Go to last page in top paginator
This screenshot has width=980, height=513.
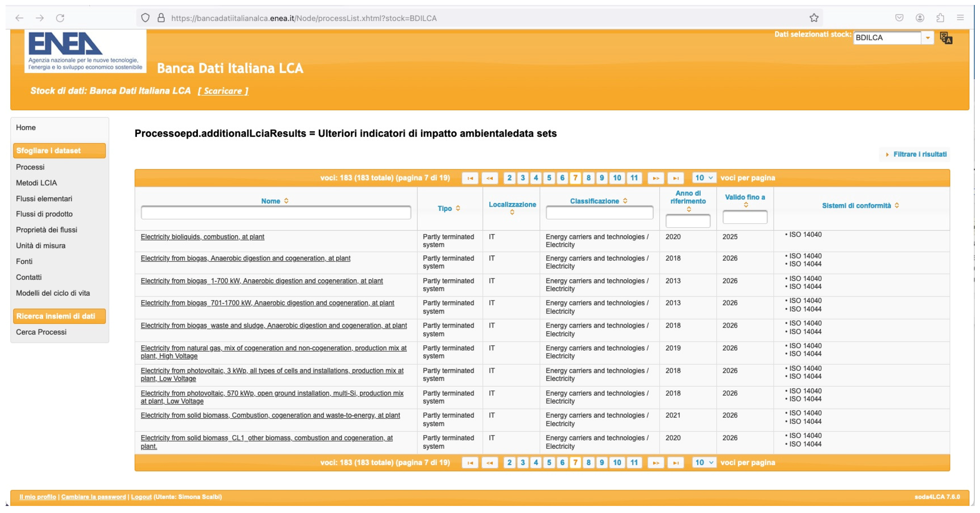coord(676,178)
